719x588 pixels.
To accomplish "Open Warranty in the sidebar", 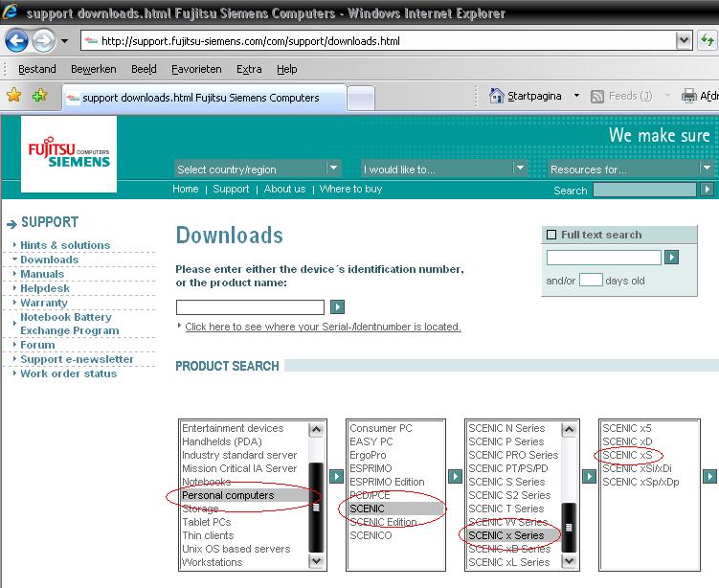I will (x=44, y=303).
